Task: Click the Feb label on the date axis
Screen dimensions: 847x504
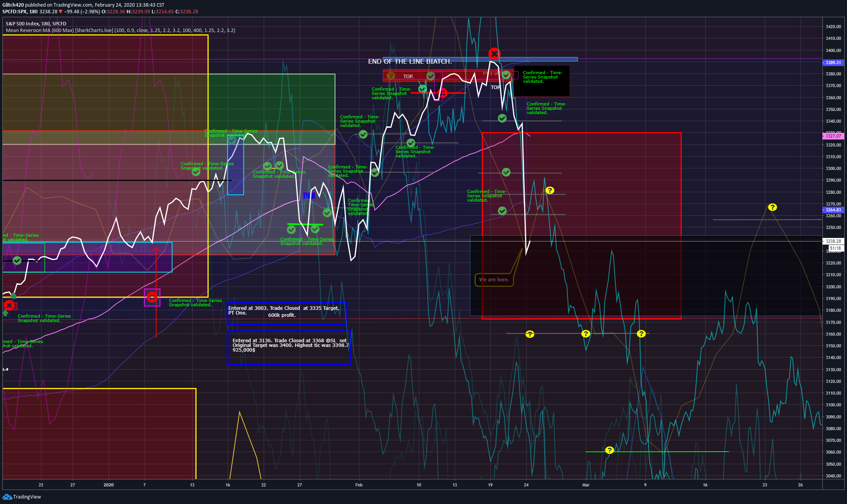Action: pos(359,485)
